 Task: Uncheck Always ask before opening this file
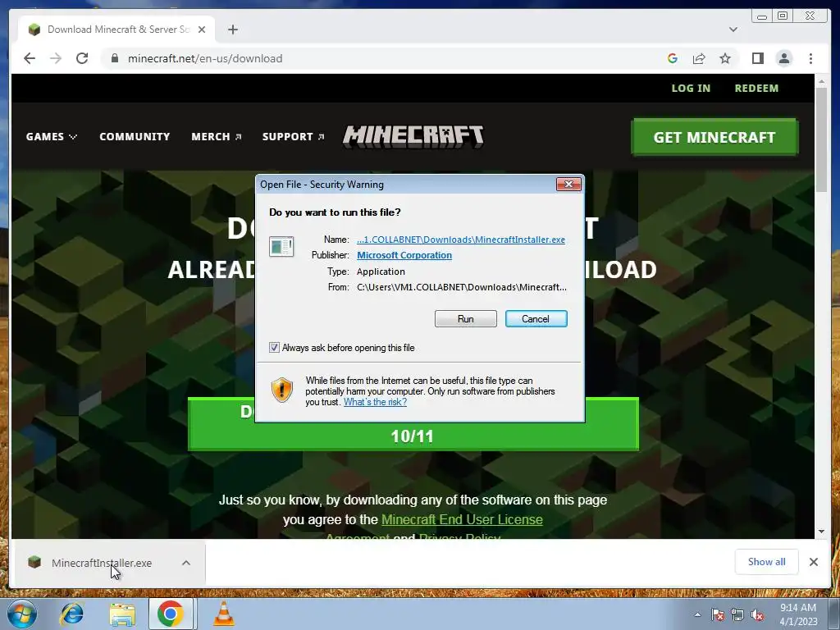click(x=274, y=348)
